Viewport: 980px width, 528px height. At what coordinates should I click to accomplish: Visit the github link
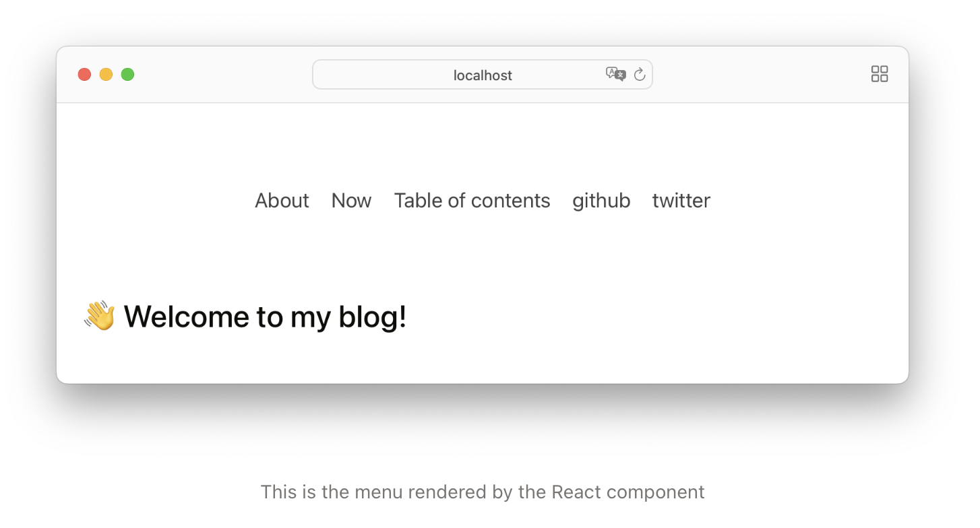point(601,201)
